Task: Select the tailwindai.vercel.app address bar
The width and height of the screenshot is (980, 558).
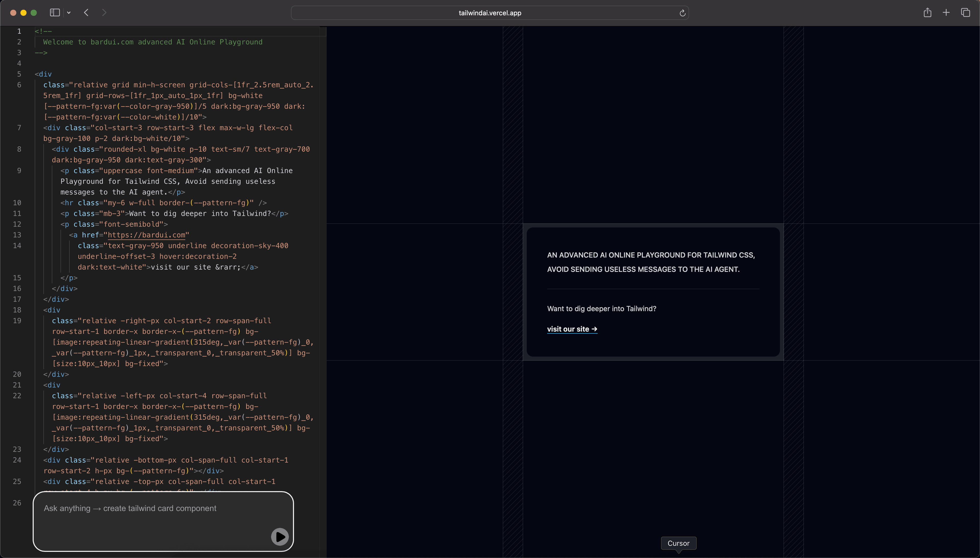Action: [x=489, y=13]
